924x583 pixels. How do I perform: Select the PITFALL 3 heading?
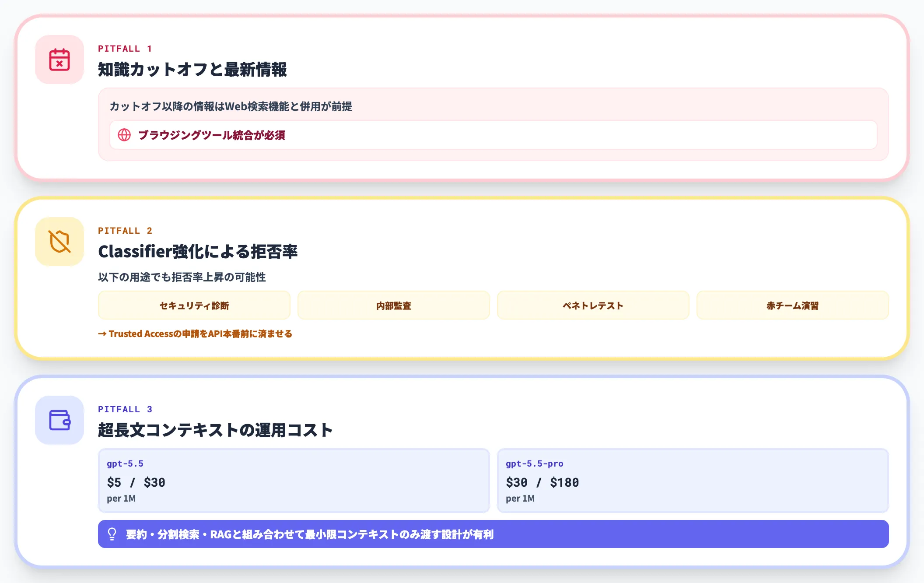coord(126,409)
